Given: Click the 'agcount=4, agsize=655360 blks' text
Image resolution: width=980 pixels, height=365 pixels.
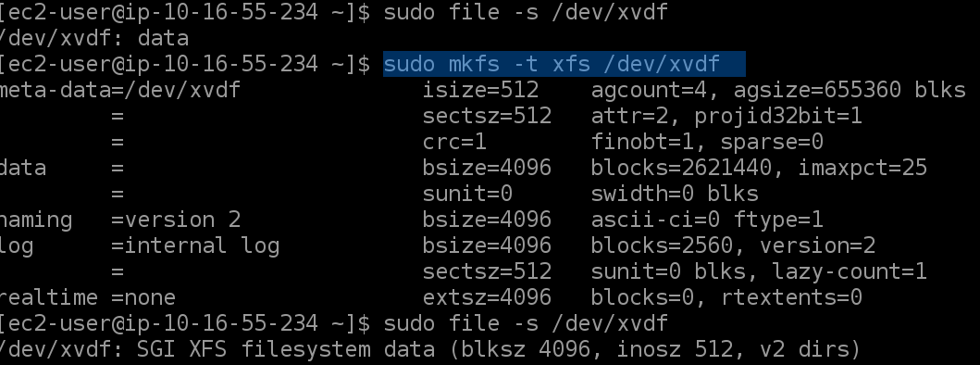Looking at the screenshot, I should point(778,90).
